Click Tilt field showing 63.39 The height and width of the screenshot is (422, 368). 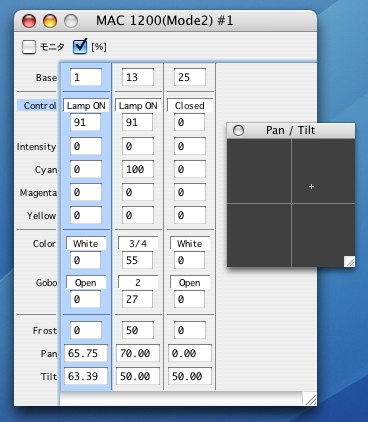(86, 376)
